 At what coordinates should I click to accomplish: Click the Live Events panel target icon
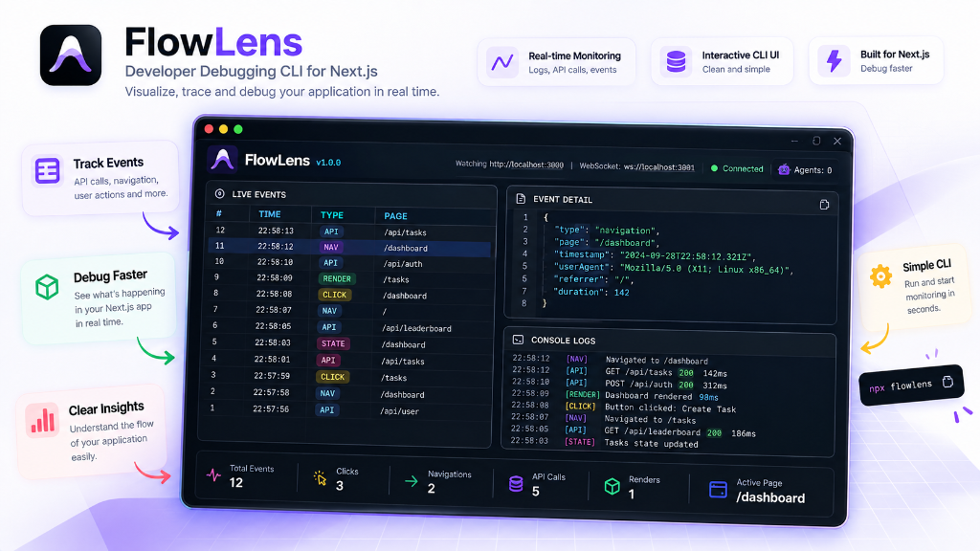point(219,193)
